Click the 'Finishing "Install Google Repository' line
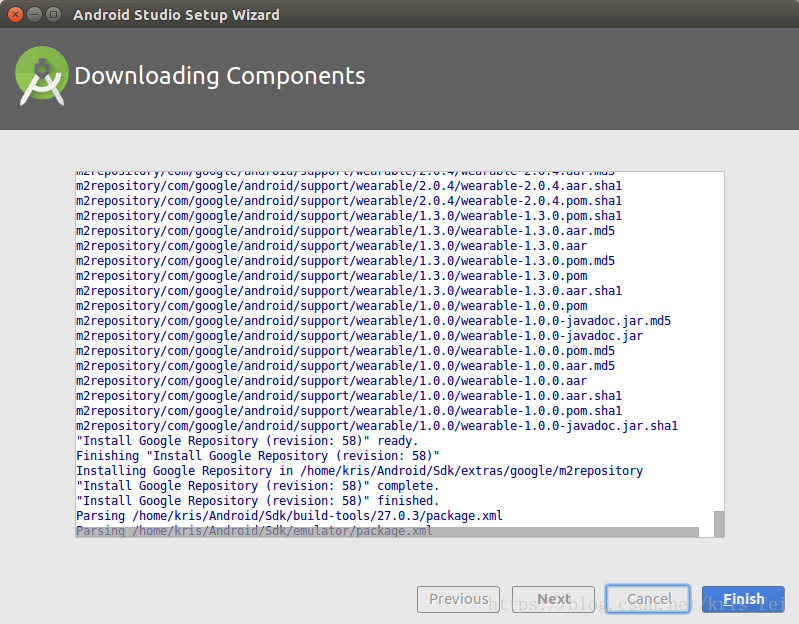The width and height of the screenshot is (799, 624). (x=257, y=456)
